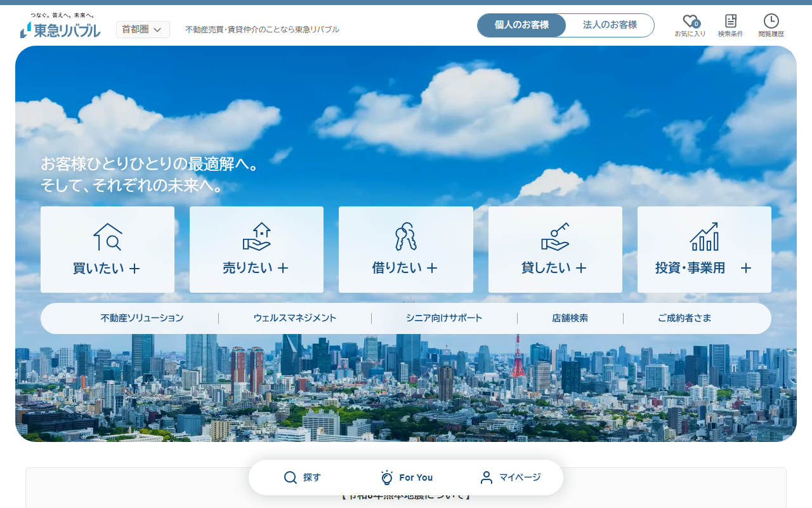This screenshot has width=812, height=508.
Task: Open シニア向けサポート link
Action: tap(444, 318)
